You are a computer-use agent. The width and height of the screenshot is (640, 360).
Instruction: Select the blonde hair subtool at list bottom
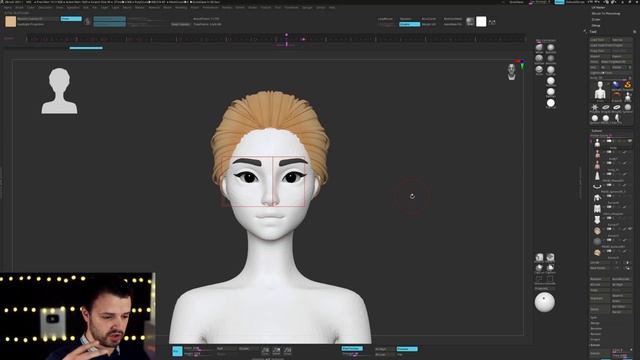597,252
